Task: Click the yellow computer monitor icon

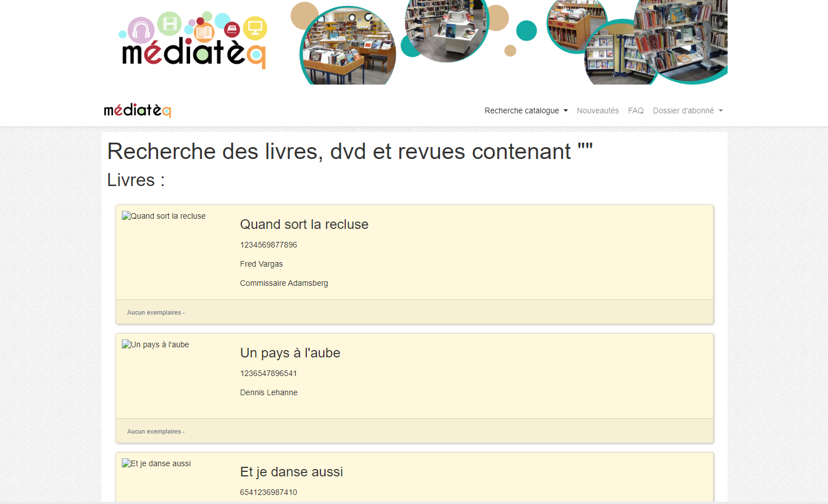Action: (x=255, y=27)
